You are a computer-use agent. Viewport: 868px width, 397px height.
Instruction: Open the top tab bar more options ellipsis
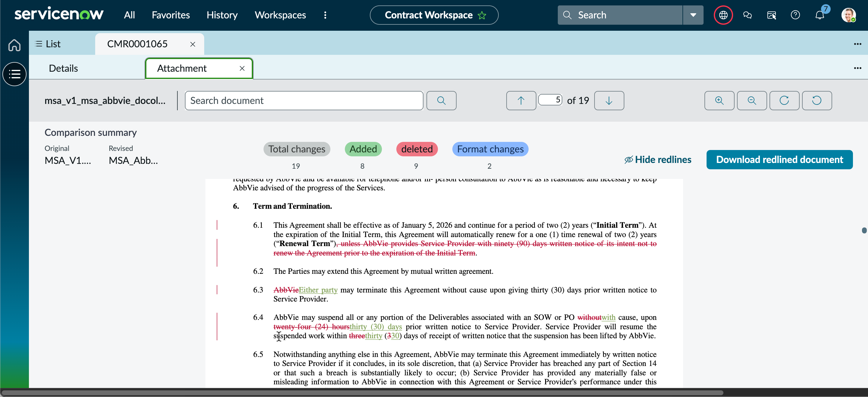pos(857,44)
